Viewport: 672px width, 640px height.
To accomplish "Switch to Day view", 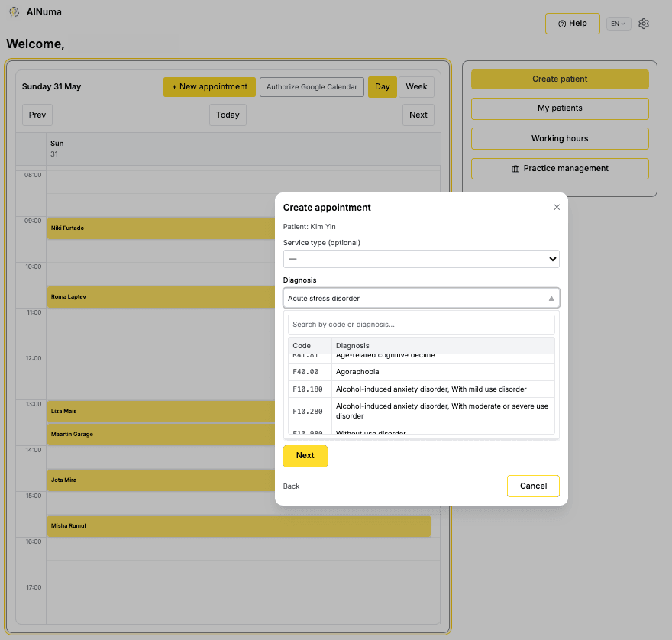I will [x=383, y=87].
